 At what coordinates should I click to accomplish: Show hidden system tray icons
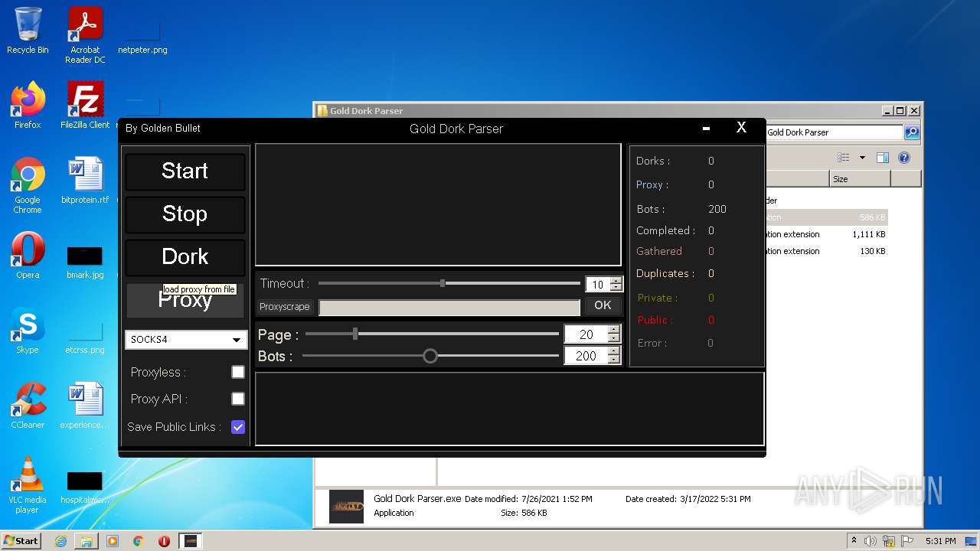[854, 541]
